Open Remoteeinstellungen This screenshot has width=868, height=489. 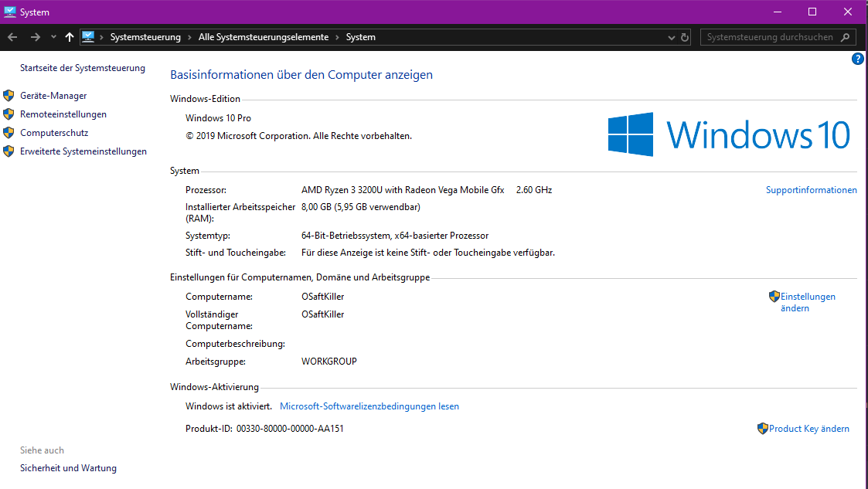(x=63, y=114)
